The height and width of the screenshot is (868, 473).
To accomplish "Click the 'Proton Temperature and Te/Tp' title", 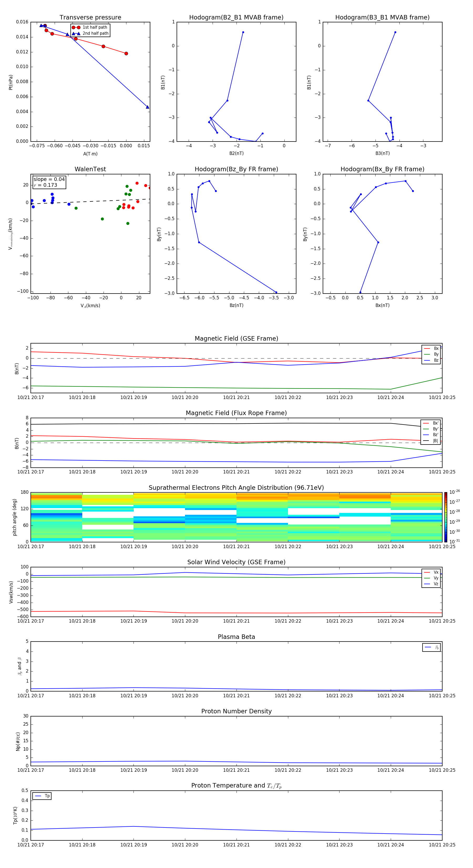I will coord(236,785).
